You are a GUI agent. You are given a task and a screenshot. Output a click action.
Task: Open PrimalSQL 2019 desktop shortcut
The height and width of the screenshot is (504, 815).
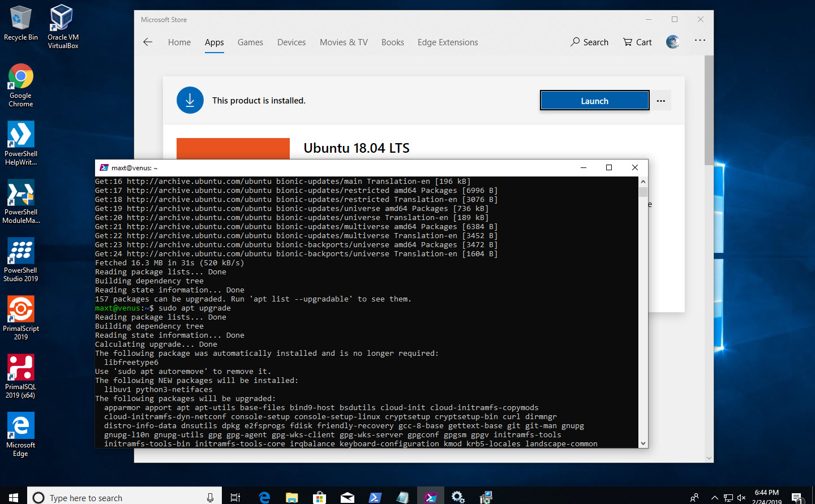(21, 376)
